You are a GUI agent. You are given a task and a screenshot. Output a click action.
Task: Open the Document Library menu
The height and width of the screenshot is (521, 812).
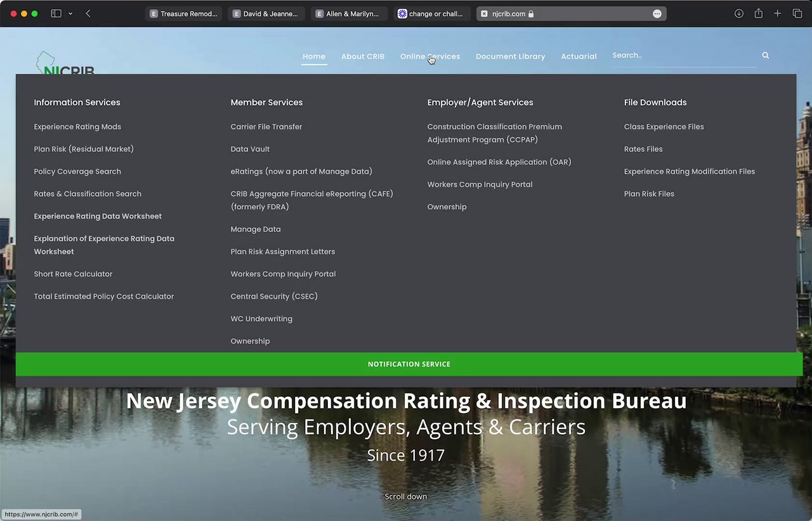(511, 56)
